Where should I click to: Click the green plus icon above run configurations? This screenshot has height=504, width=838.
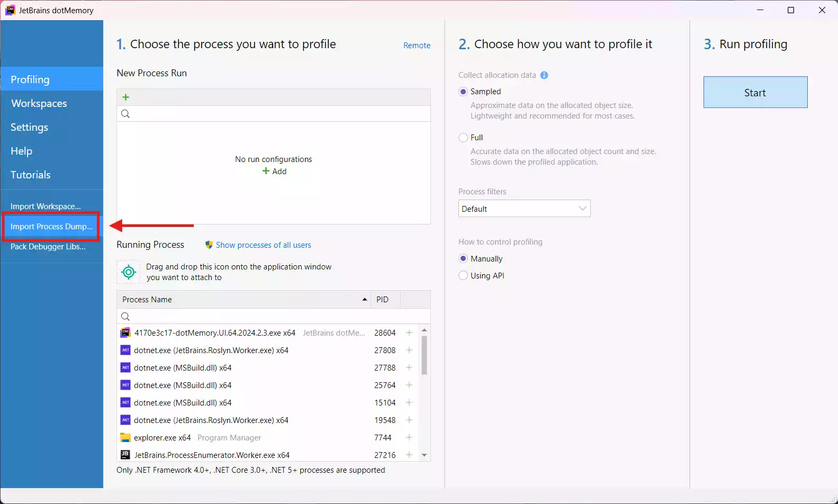click(x=125, y=97)
